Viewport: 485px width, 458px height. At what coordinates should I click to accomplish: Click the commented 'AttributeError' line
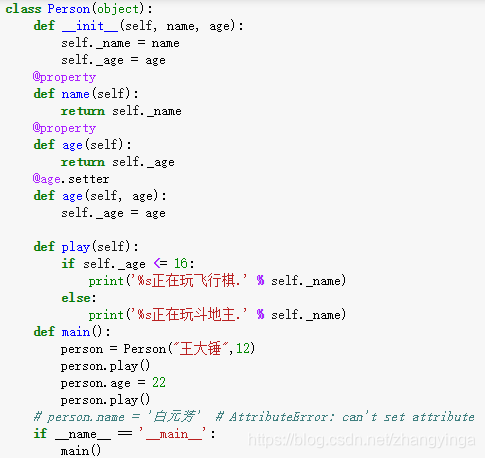(x=254, y=417)
